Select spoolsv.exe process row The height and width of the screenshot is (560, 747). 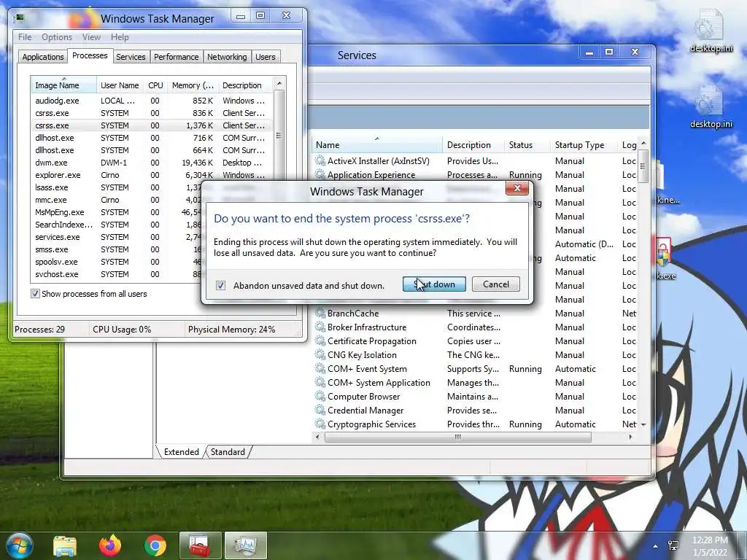pyautogui.click(x=116, y=262)
